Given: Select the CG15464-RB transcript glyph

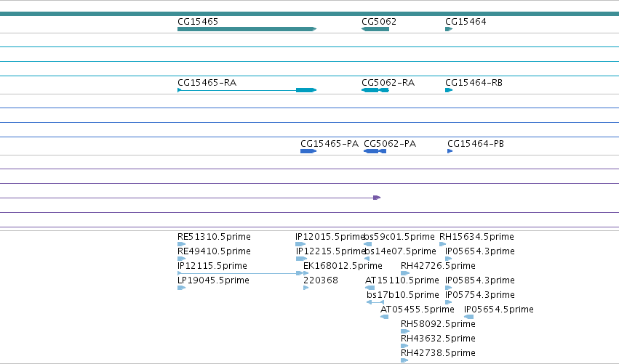Looking at the screenshot, I should click(449, 90).
